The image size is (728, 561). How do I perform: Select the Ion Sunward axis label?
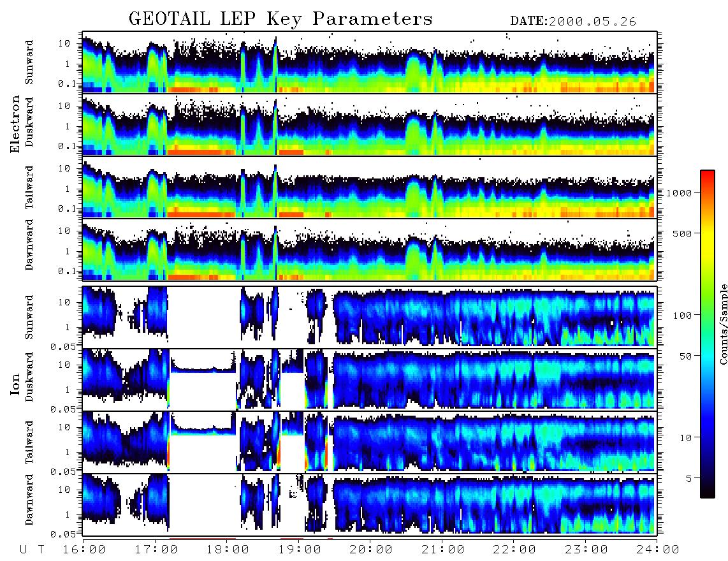tap(29, 317)
